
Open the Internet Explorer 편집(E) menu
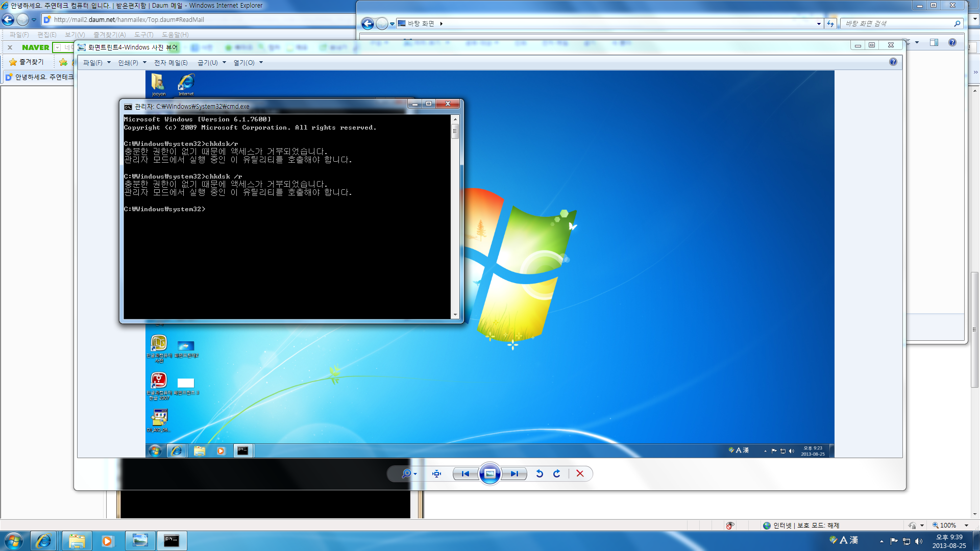coord(47,35)
